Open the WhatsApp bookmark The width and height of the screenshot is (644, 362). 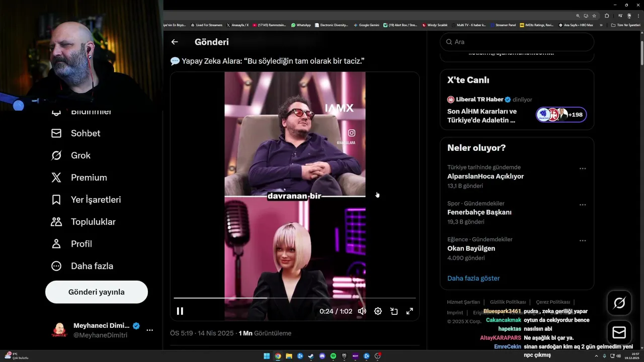click(301, 25)
